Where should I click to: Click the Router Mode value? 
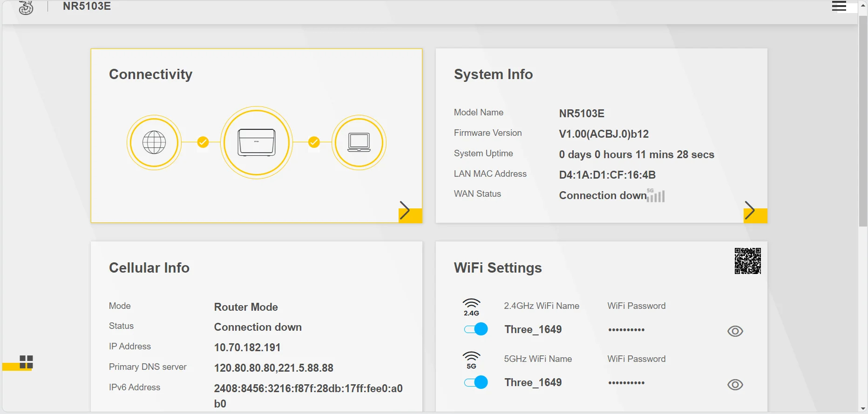246,307
